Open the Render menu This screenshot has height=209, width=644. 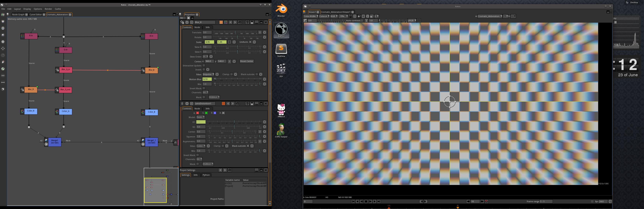pyautogui.click(x=48, y=9)
